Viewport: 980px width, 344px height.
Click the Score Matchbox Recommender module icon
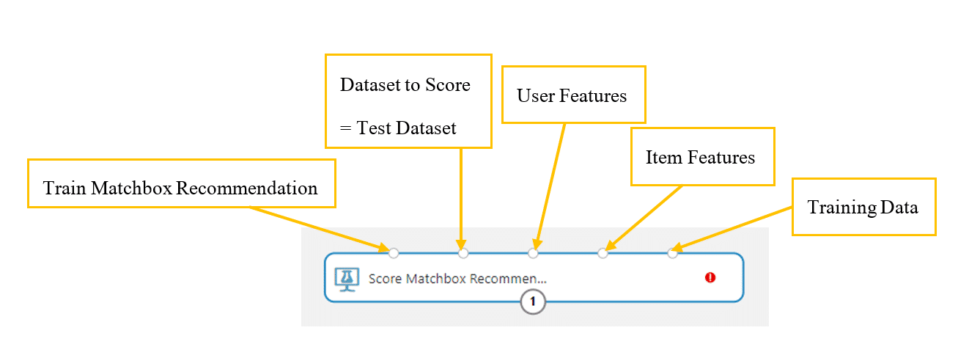(x=345, y=279)
